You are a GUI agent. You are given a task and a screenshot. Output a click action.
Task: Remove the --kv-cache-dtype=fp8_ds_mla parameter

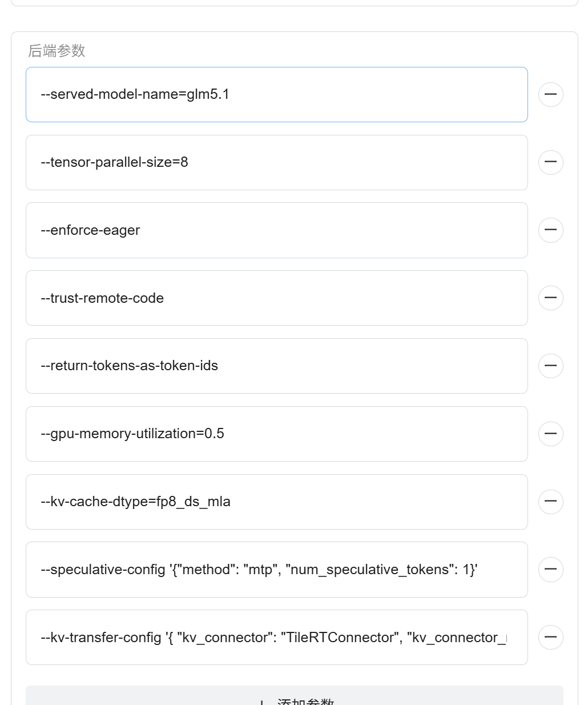[x=551, y=502]
